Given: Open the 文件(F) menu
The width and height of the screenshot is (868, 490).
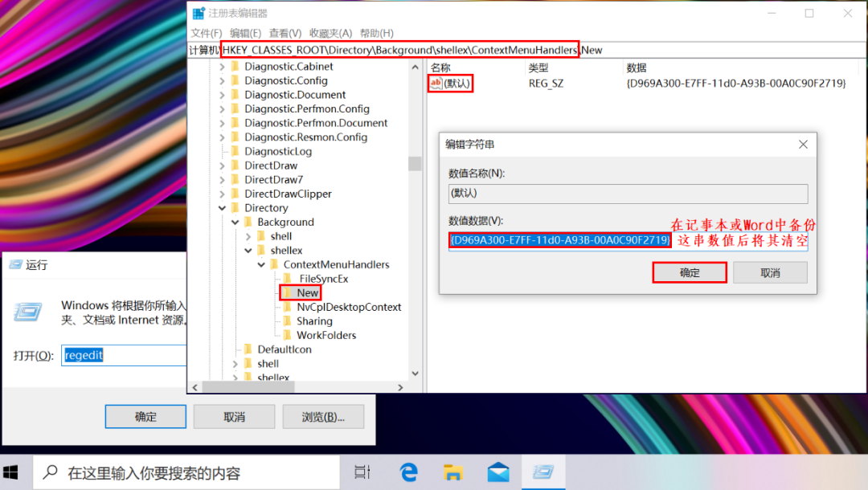Looking at the screenshot, I should coord(206,33).
